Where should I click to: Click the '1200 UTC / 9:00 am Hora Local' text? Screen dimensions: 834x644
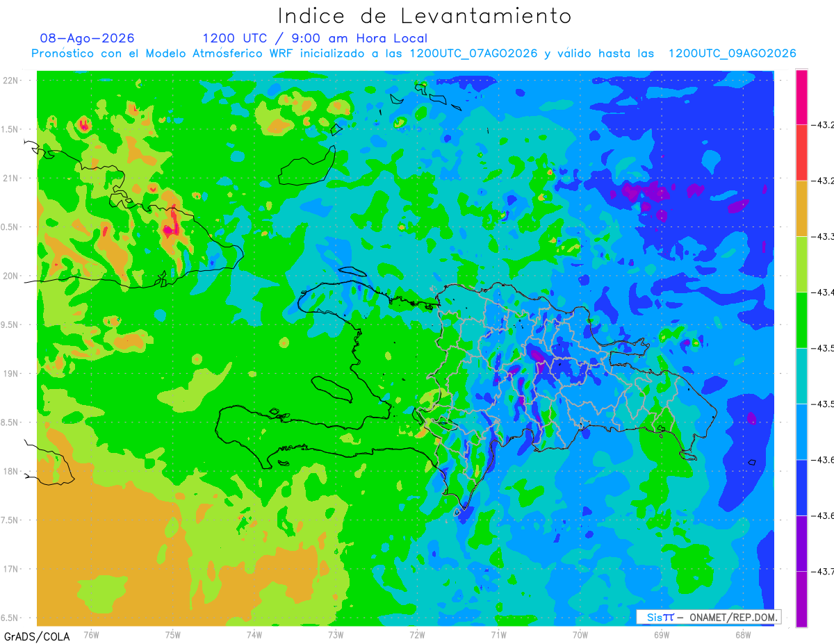pos(315,38)
